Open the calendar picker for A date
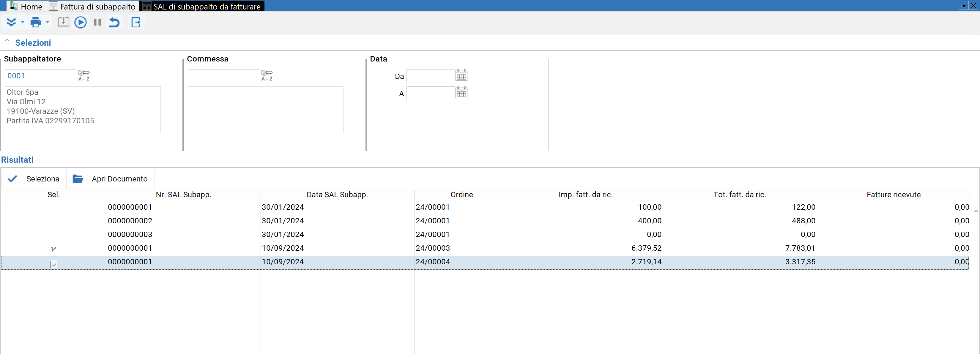 coord(461,92)
